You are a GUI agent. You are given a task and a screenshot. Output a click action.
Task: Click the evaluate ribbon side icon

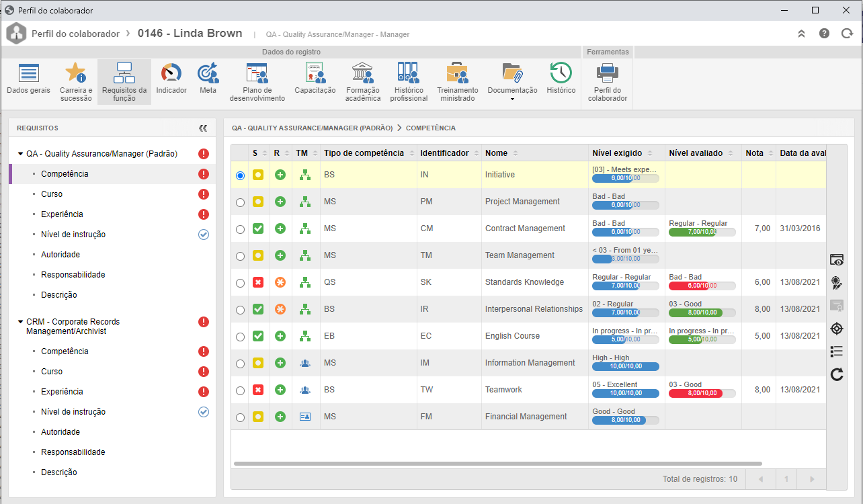click(x=837, y=283)
